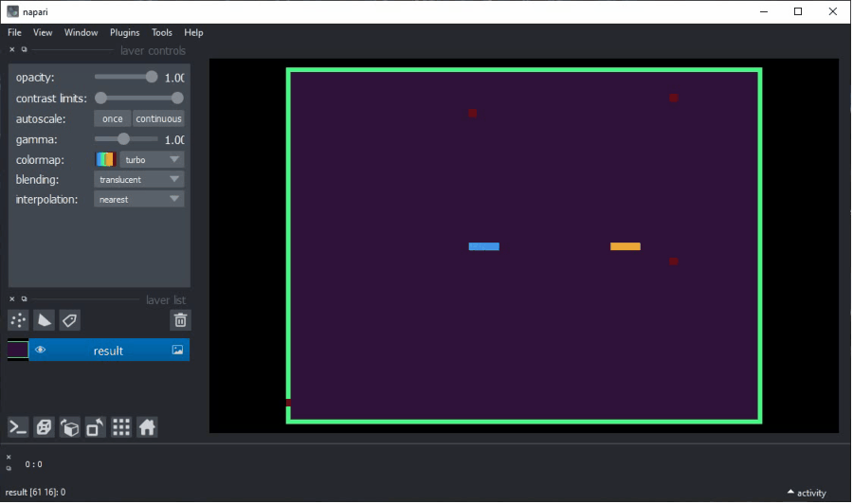Open the Help menu
Viewport: 853px width, 504px height.
(193, 32)
